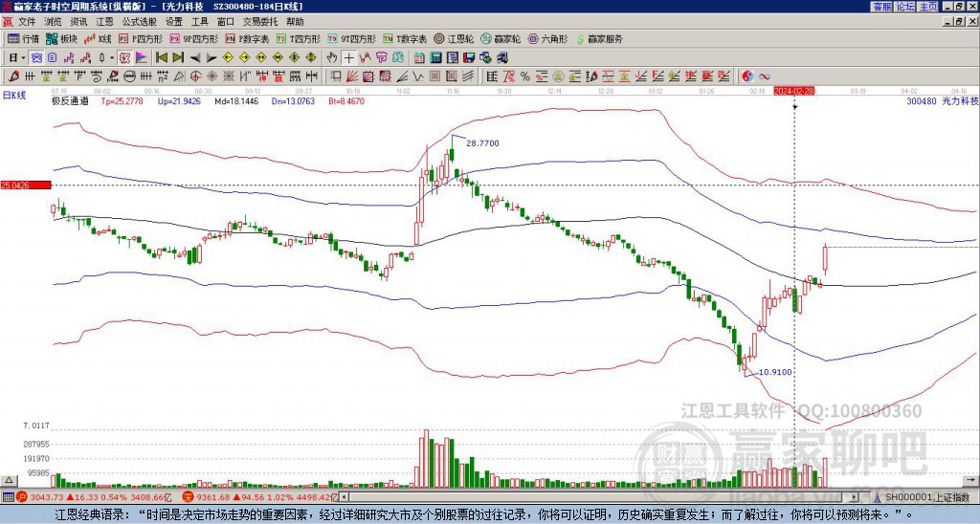Image resolution: width=980 pixels, height=524 pixels.
Task: Click the zigzag wave line icon
Action: (x=418, y=76)
